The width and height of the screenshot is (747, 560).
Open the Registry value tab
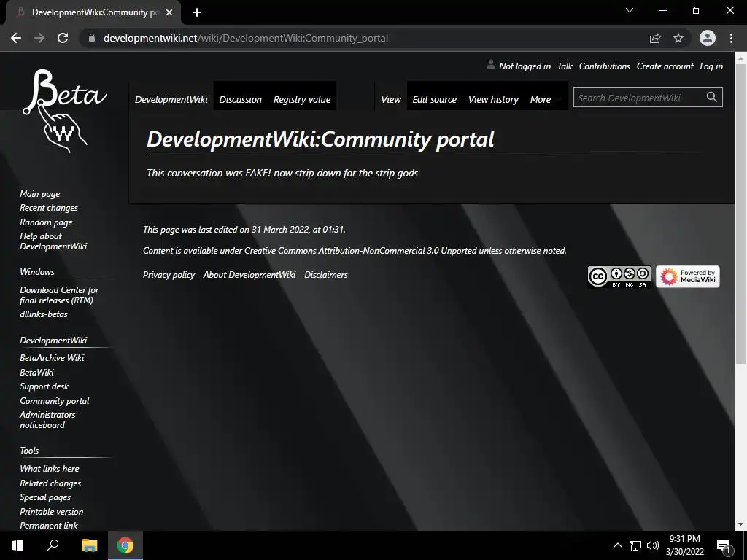pyautogui.click(x=302, y=99)
